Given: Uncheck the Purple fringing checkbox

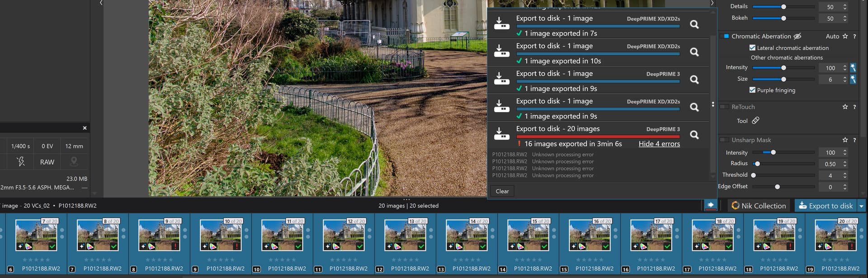Looking at the screenshot, I should point(752,90).
